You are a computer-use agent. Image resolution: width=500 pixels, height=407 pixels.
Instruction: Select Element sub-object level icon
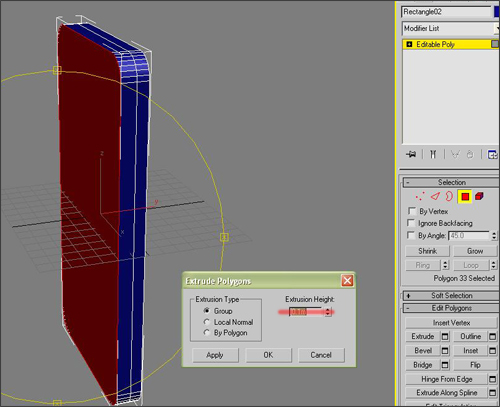pyautogui.click(x=479, y=196)
